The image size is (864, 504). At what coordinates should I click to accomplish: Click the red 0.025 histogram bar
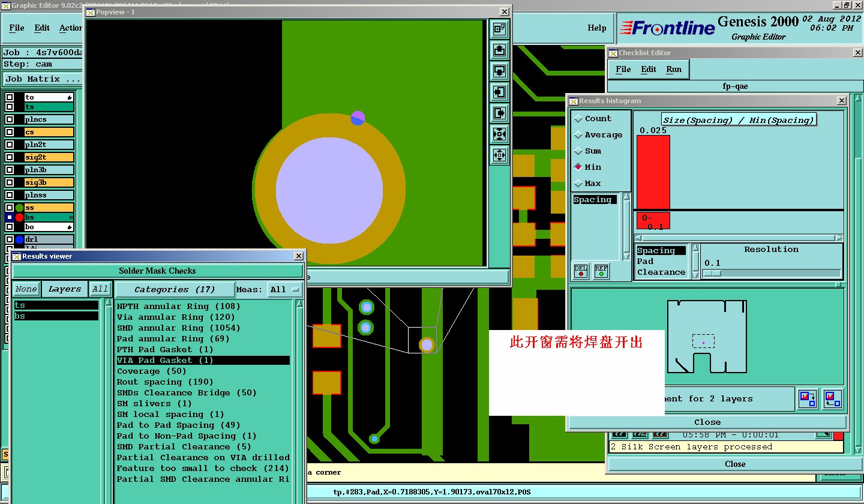653,172
